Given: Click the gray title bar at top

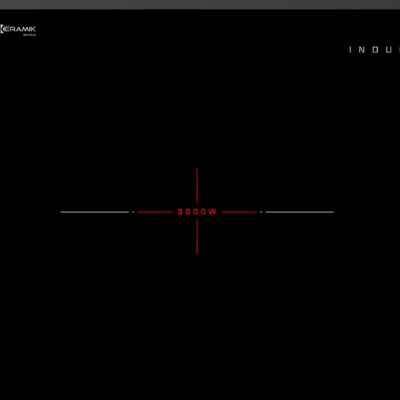Looking at the screenshot, I should (200, 4).
